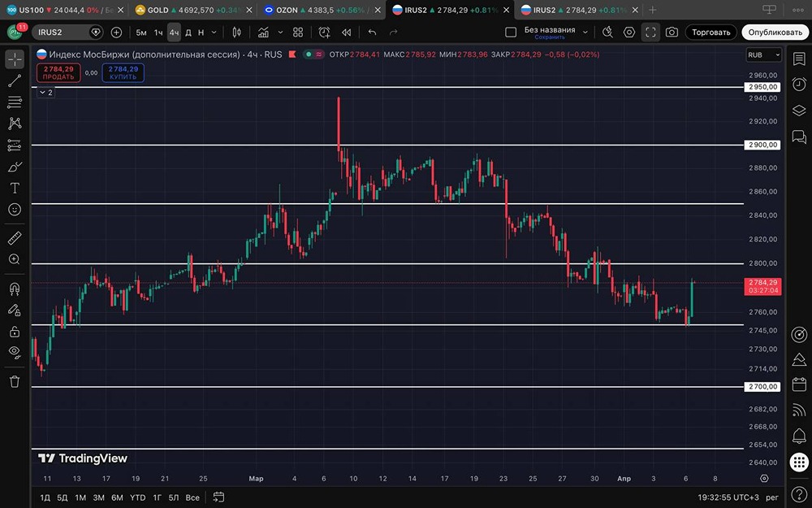Start bar replay mode
812x508 pixels.
pyautogui.click(x=347, y=33)
